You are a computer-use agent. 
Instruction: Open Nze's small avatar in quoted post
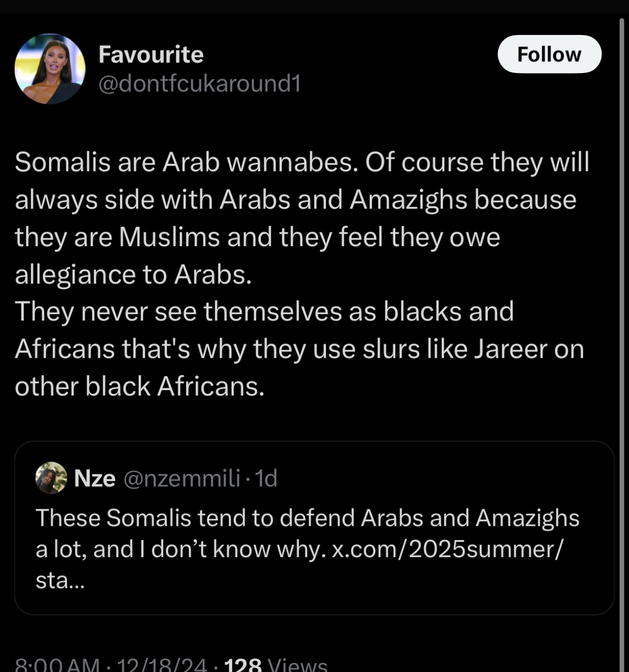coord(51,477)
